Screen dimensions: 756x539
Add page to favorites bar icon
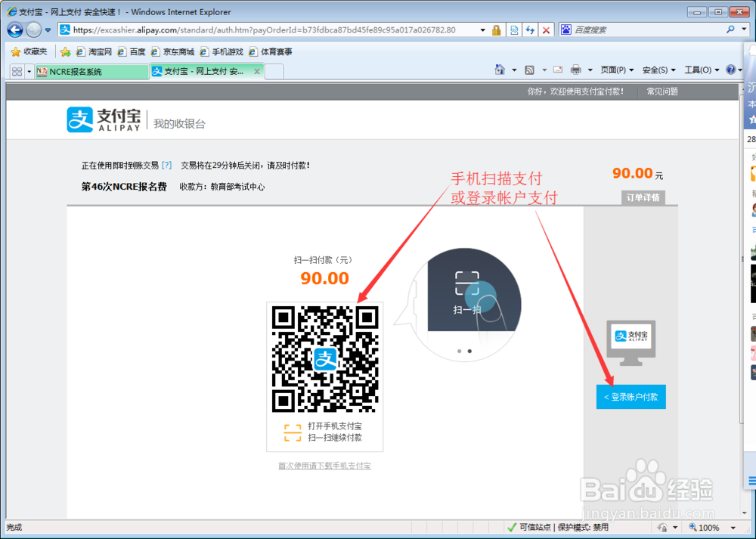click(x=66, y=51)
